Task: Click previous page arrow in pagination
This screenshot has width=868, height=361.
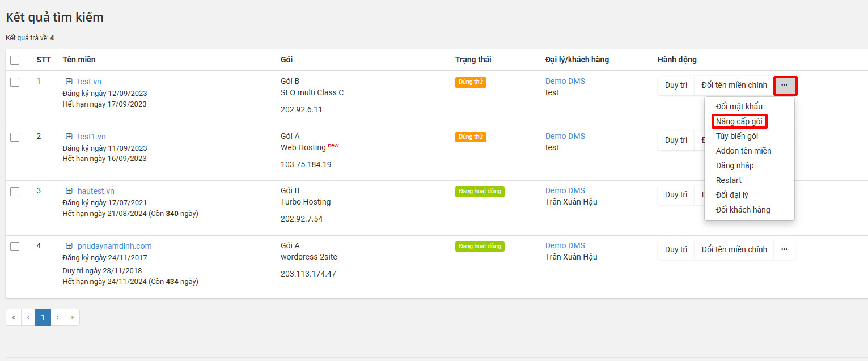Action: click(28, 317)
